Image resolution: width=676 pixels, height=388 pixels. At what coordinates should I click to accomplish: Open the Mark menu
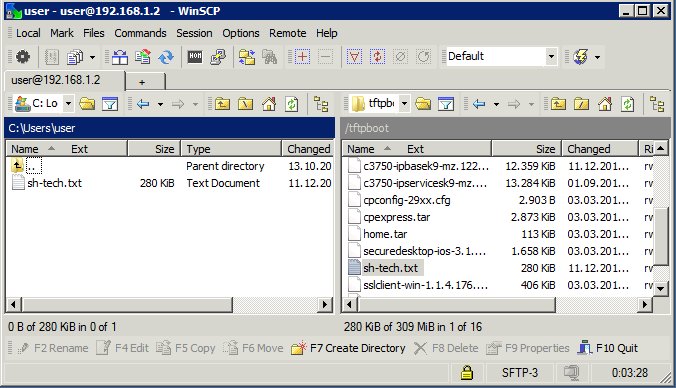point(62,33)
